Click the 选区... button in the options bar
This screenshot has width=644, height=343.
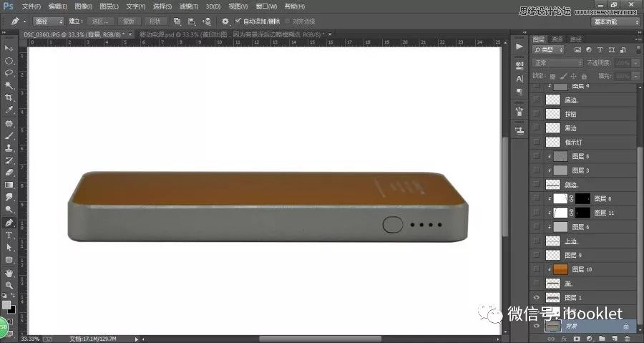[x=102, y=21]
